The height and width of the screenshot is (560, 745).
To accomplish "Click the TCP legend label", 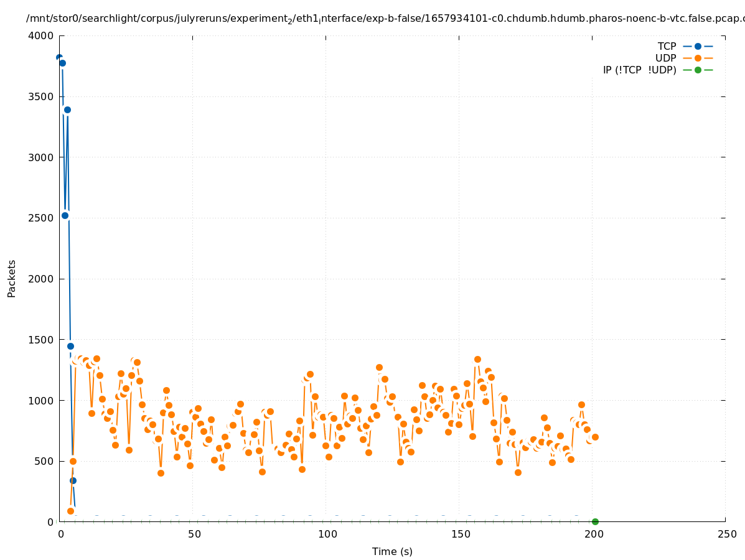I will [x=667, y=46].
